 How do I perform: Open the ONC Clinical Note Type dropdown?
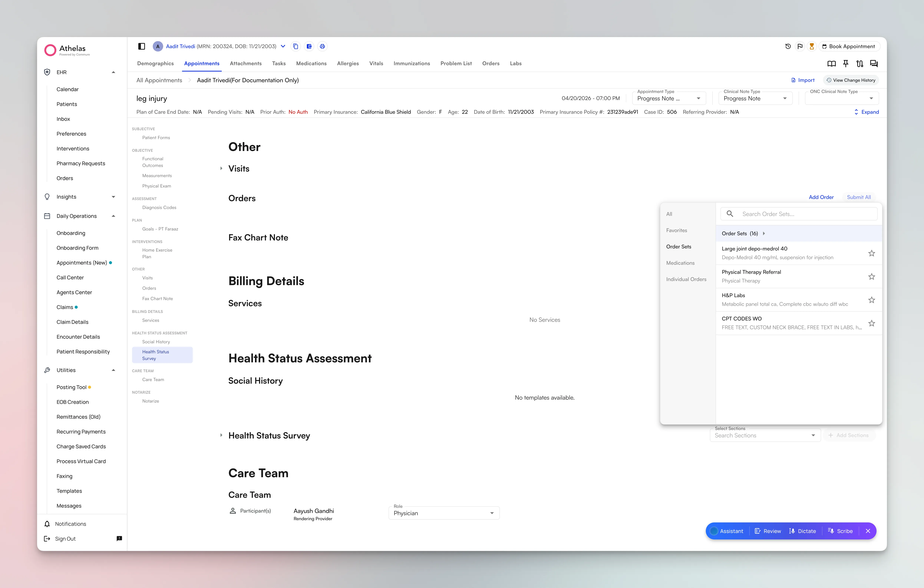[x=841, y=98]
